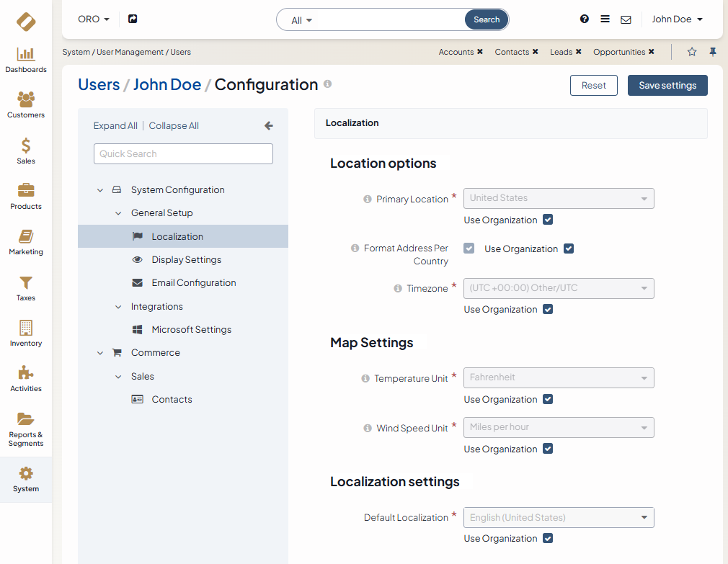
Task: Open the Activities puzzle icon
Action: 26,373
